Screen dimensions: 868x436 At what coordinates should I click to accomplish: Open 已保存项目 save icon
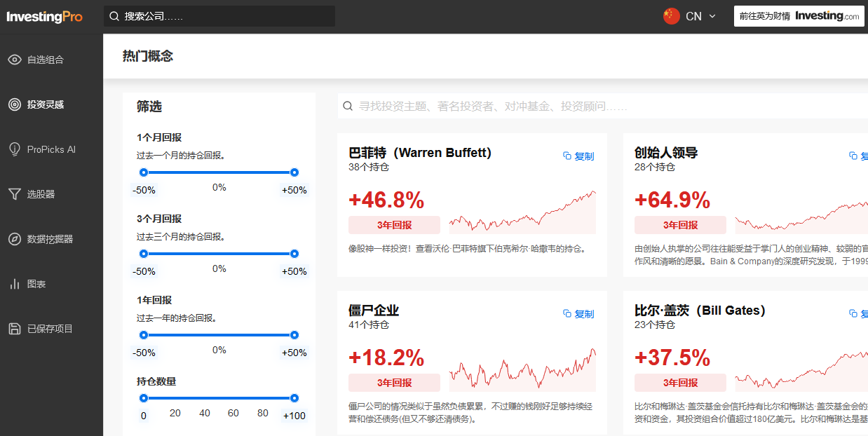click(x=15, y=329)
